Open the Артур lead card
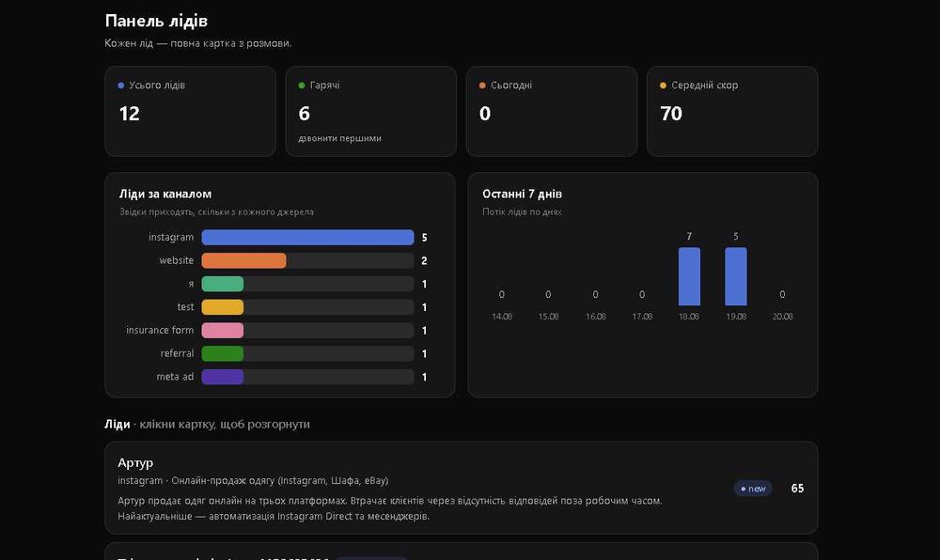Image resolution: width=940 pixels, height=560 pixels. 461,488
